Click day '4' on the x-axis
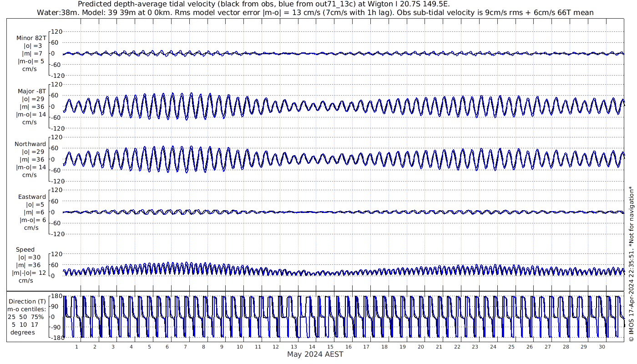This screenshot has width=637, height=364. click(131, 347)
